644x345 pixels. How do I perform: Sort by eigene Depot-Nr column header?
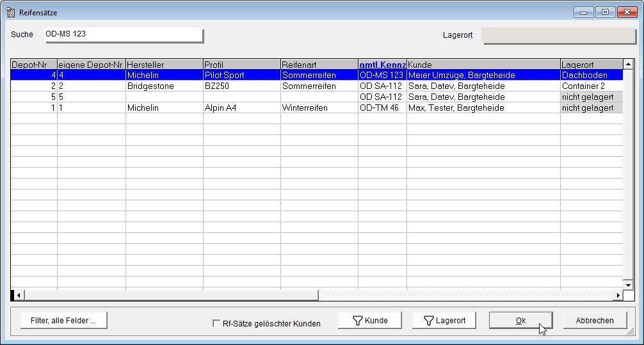(x=91, y=65)
